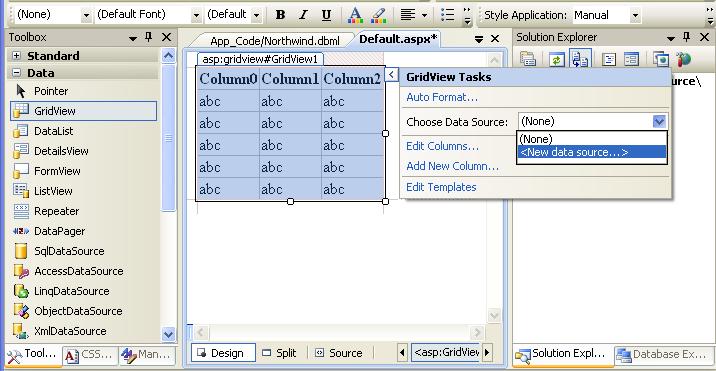716x371 pixels.
Task: Switch to the Default.aspx tab
Action: [x=398, y=39]
